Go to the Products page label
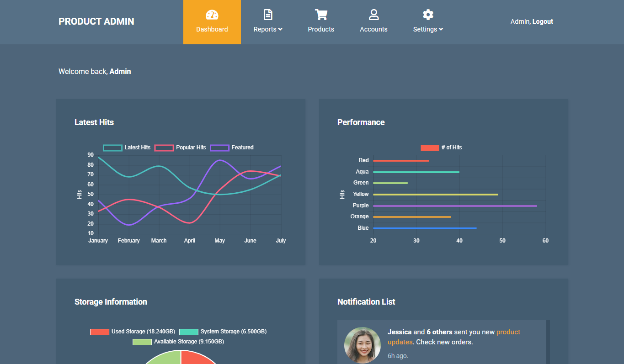The height and width of the screenshot is (364, 624). pyautogui.click(x=321, y=29)
